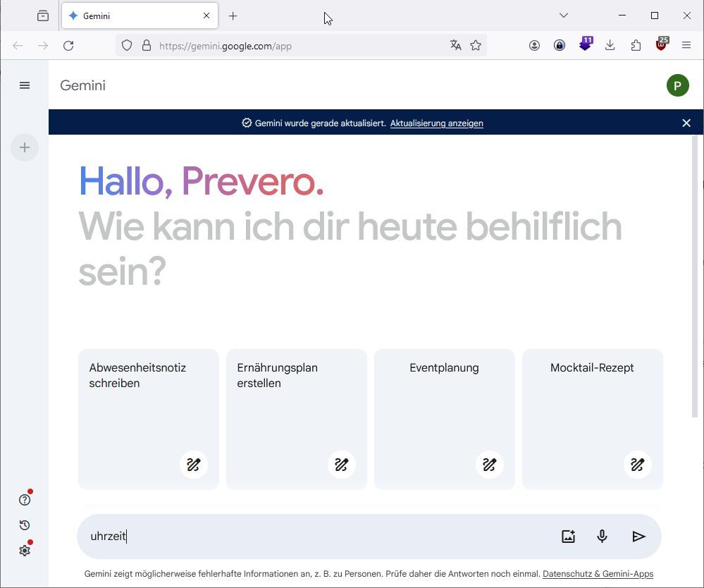Screen dimensions: 704x588
Task: Click the edit icon on Mocktail-Rezept card
Action: click(x=638, y=465)
